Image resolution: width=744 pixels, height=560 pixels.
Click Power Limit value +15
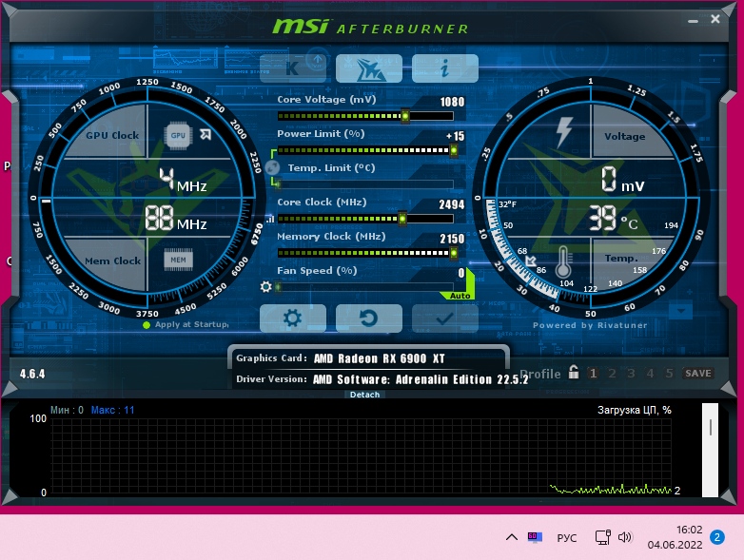[x=455, y=136]
